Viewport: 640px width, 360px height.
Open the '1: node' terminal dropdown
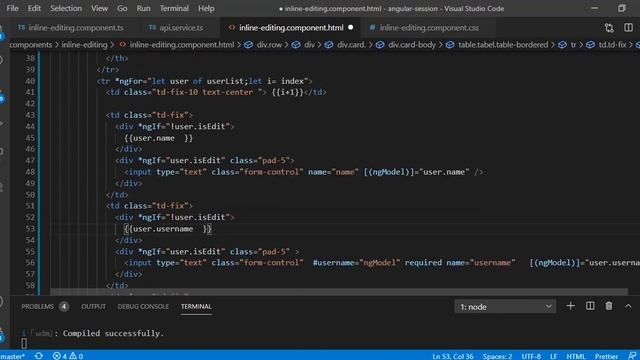coord(505,307)
